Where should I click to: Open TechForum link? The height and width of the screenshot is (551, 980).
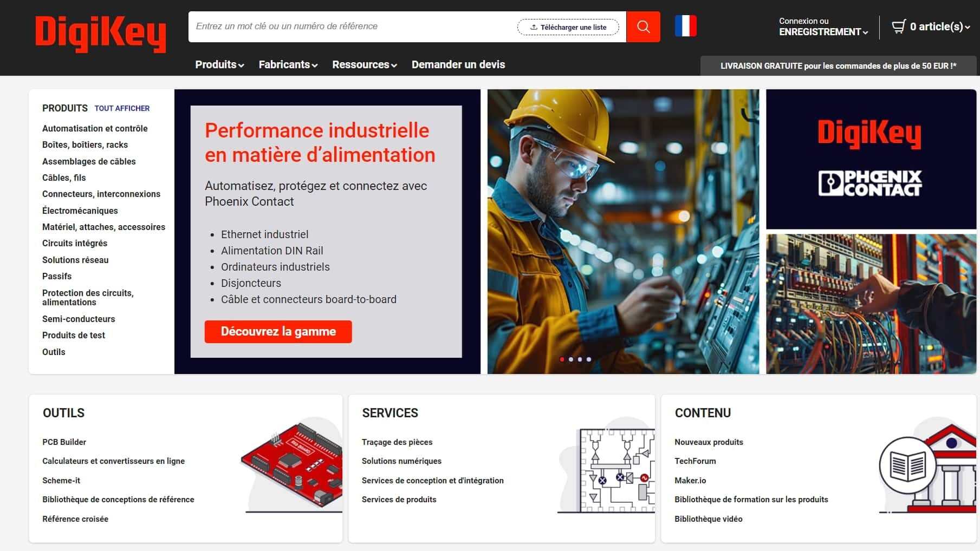pos(695,461)
